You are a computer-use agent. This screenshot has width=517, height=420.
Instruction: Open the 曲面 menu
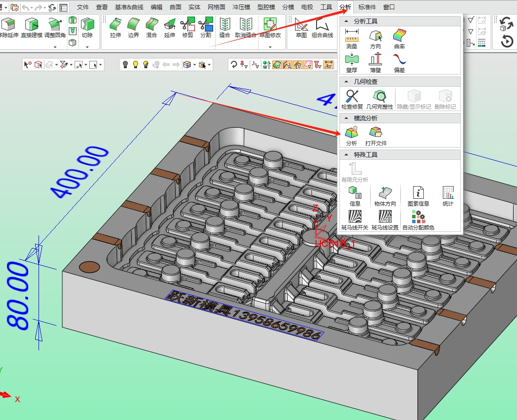coord(176,7)
